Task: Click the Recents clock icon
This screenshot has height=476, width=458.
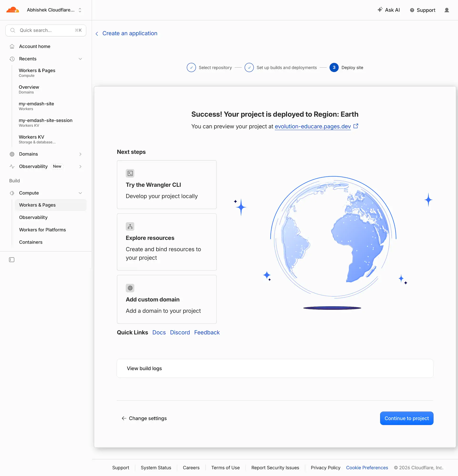Action: point(12,59)
